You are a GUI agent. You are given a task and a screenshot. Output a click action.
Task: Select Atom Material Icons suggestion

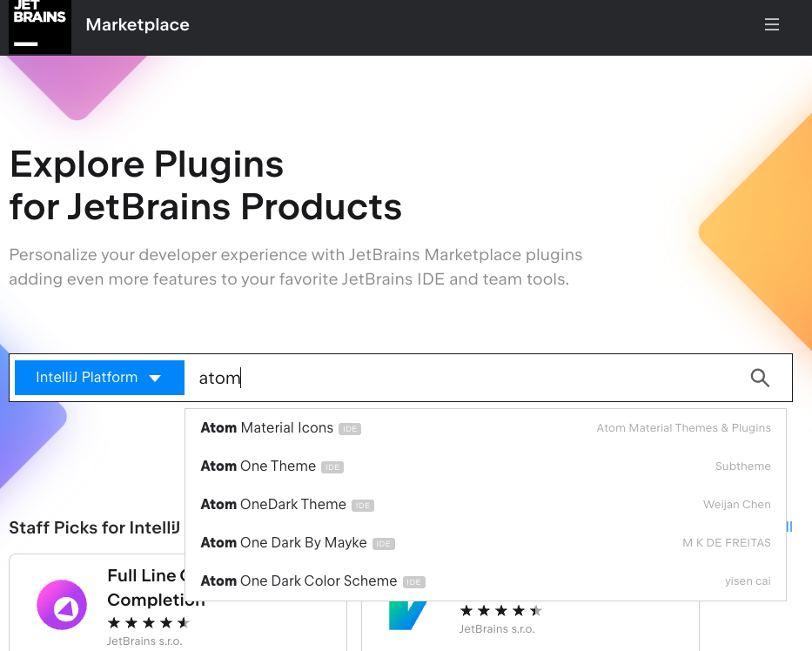tap(486, 428)
